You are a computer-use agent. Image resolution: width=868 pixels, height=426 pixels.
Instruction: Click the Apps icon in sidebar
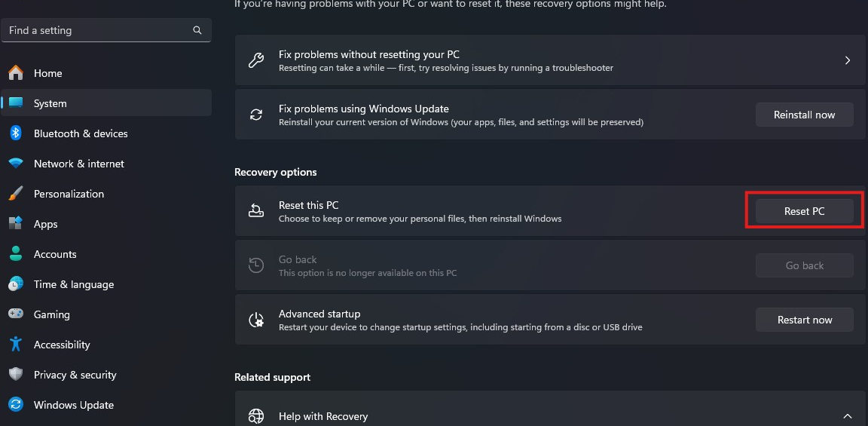(x=16, y=224)
